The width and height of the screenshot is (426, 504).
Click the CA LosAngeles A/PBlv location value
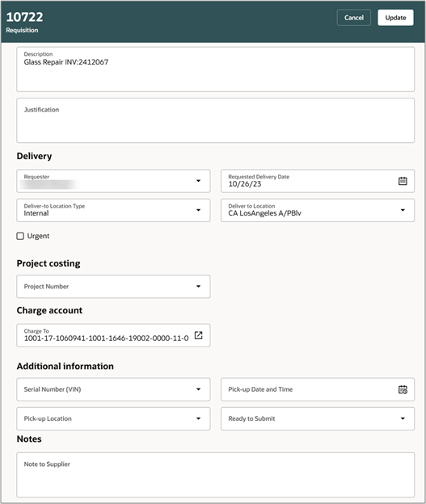[264, 213]
